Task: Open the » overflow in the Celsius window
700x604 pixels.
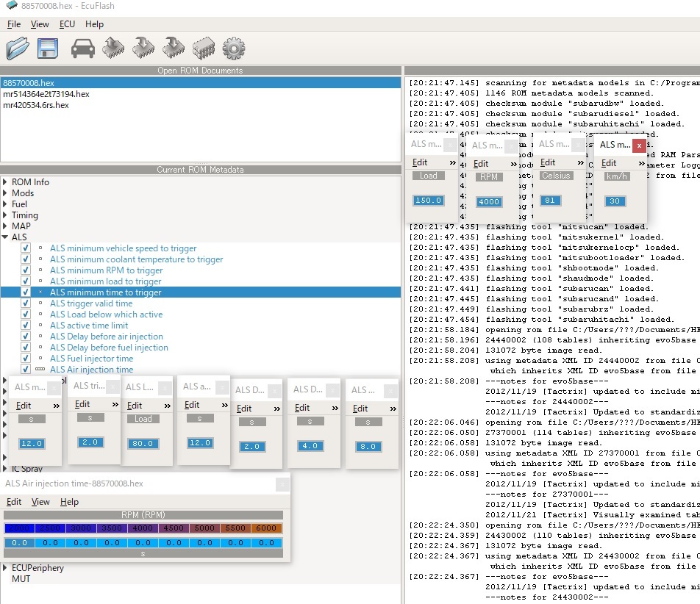Action: [580, 163]
